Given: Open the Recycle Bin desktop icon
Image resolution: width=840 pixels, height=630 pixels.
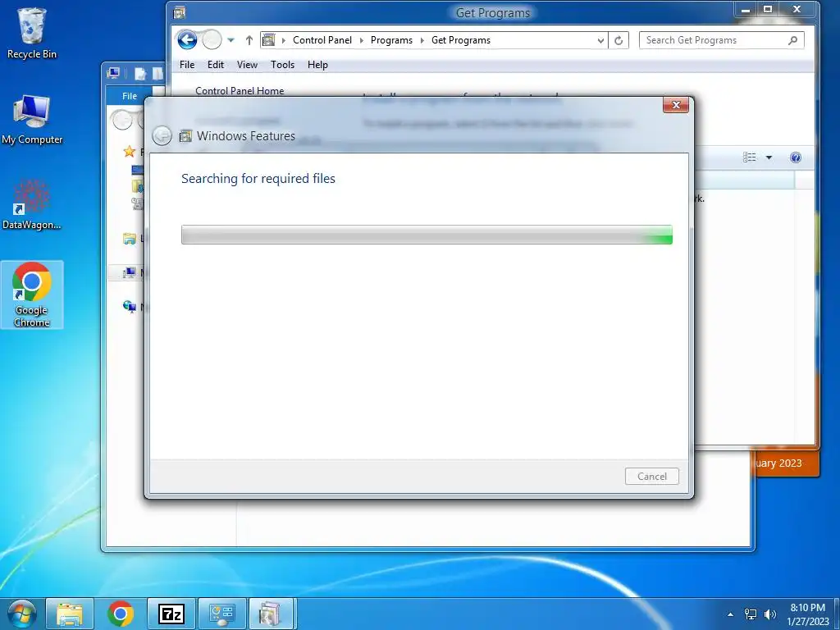Looking at the screenshot, I should (32, 33).
